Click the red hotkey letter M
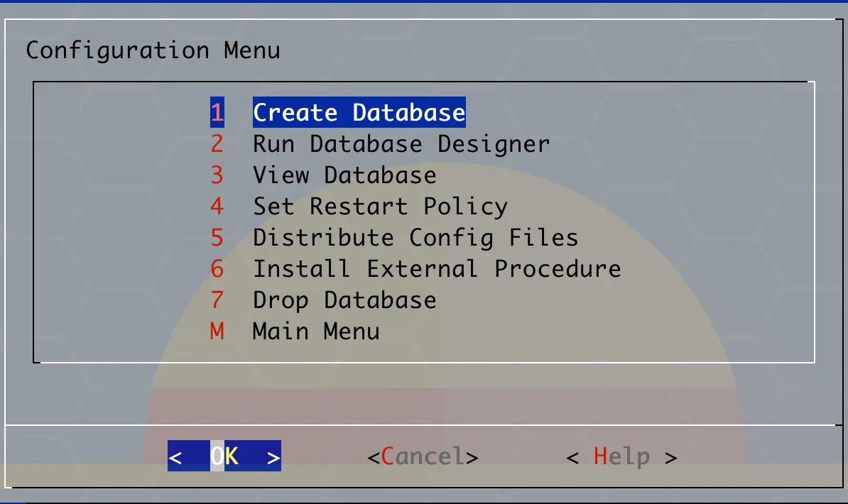 tap(217, 332)
